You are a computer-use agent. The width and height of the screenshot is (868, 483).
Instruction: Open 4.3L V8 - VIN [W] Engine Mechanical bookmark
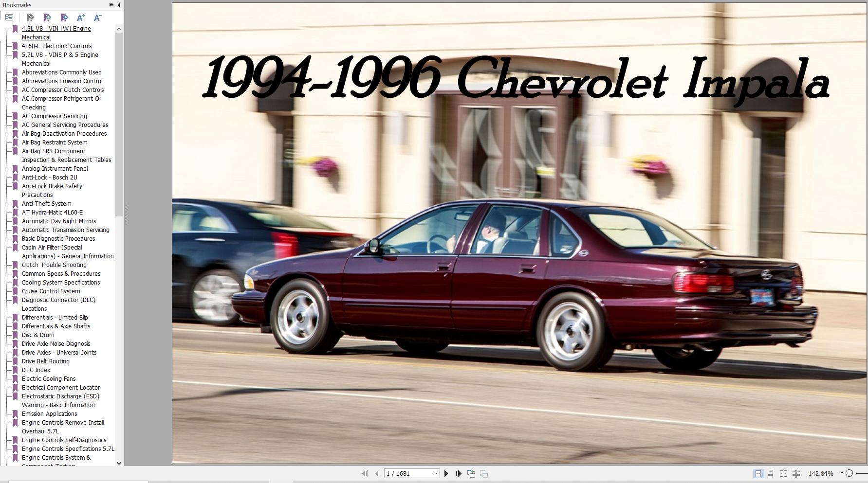(56, 33)
